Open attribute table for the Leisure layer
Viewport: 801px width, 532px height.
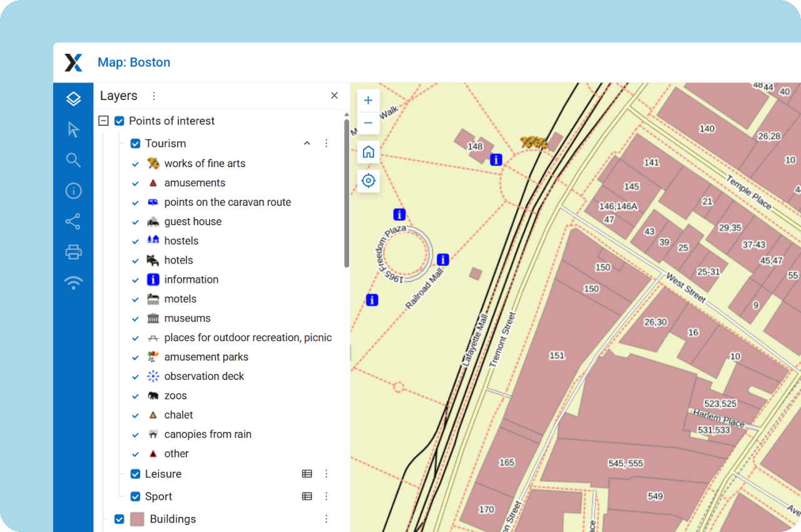[307, 474]
